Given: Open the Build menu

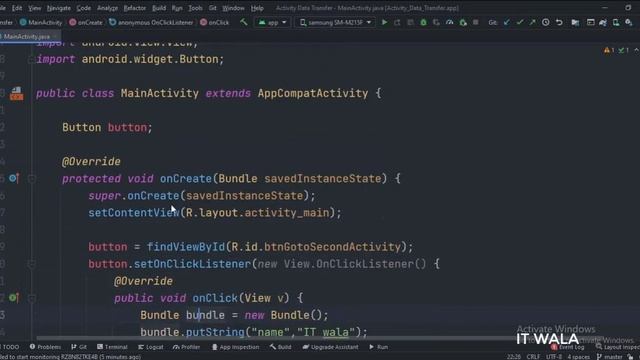Looking at the screenshot, I should [x=159, y=8].
